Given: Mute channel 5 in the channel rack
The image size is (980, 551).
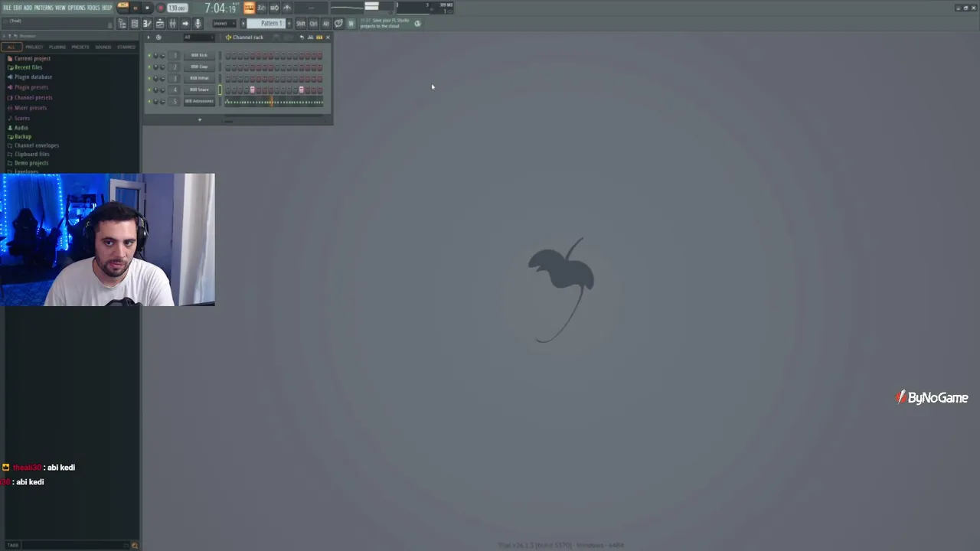Looking at the screenshot, I should click(149, 101).
